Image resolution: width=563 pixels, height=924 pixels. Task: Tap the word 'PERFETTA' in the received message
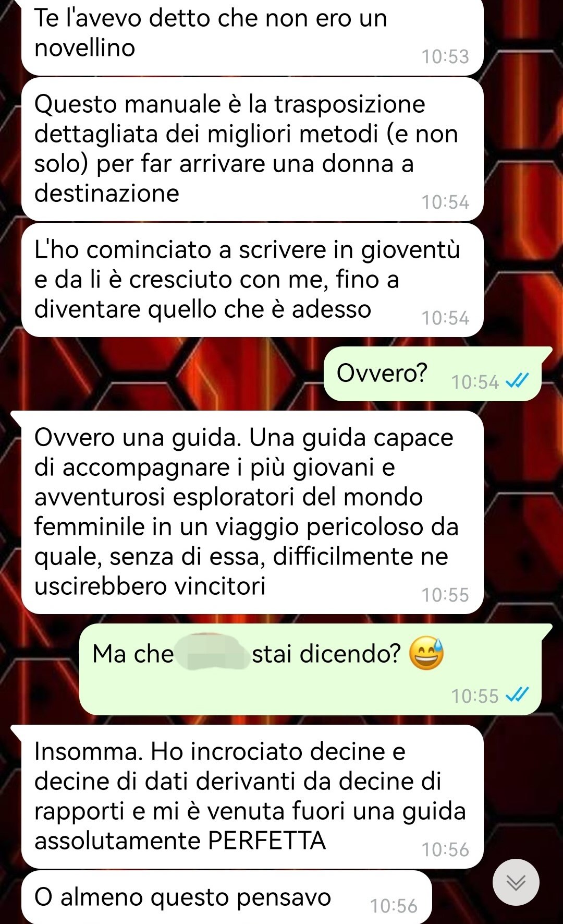[267, 841]
